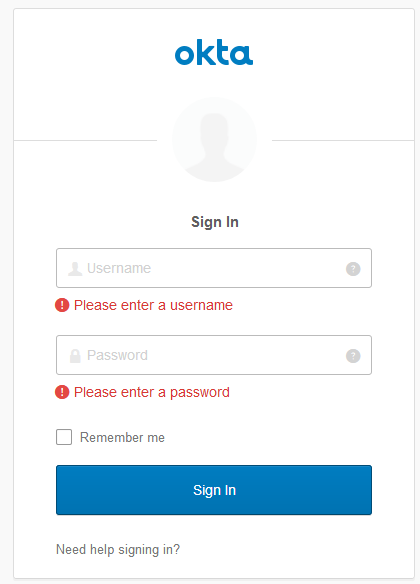The image size is (420, 584).
Task: Click the red alert icon beside password error
Action: tap(62, 392)
